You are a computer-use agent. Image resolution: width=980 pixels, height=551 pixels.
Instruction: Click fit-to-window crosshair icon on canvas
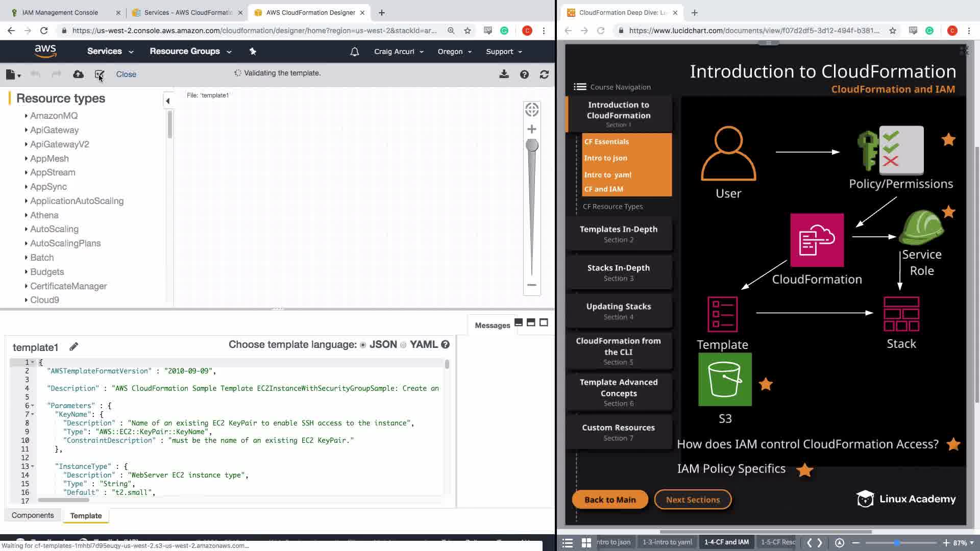pos(531,109)
